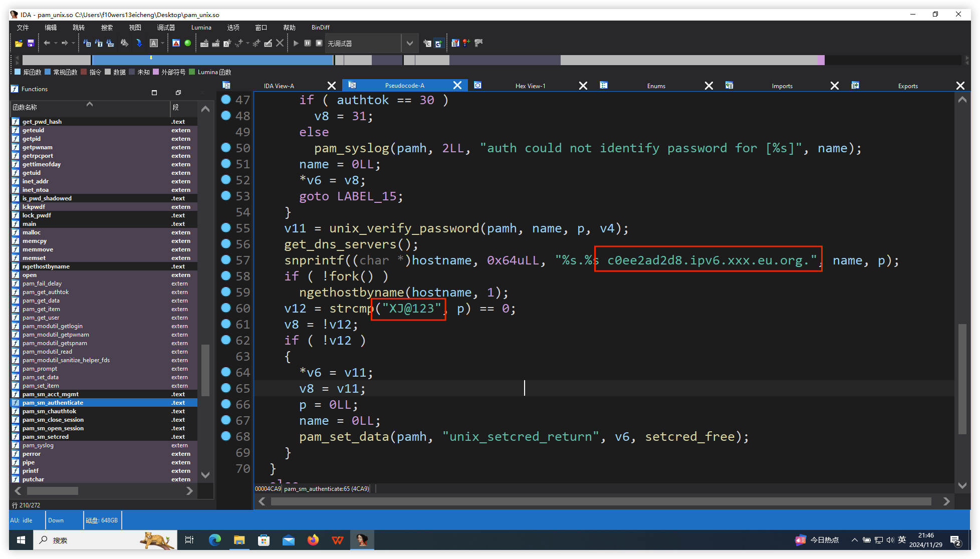980x559 pixels.
Task: Open the 文件 menu
Action: pos(23,28)
